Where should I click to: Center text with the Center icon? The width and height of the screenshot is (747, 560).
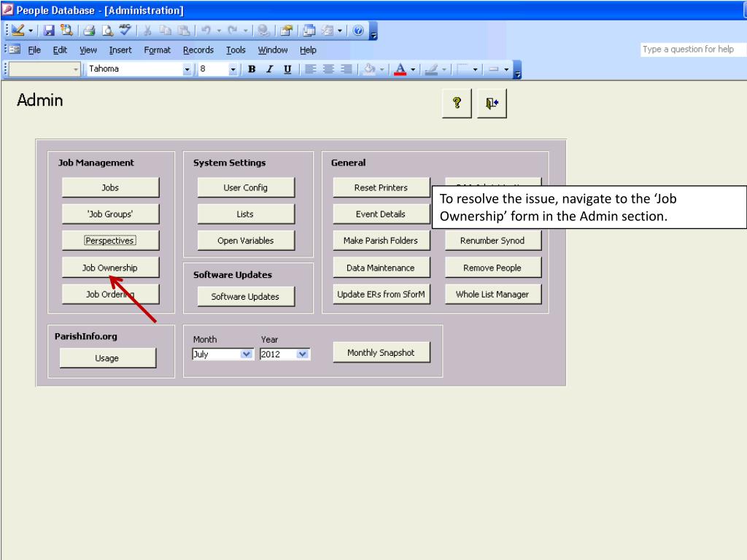(328, 69)
